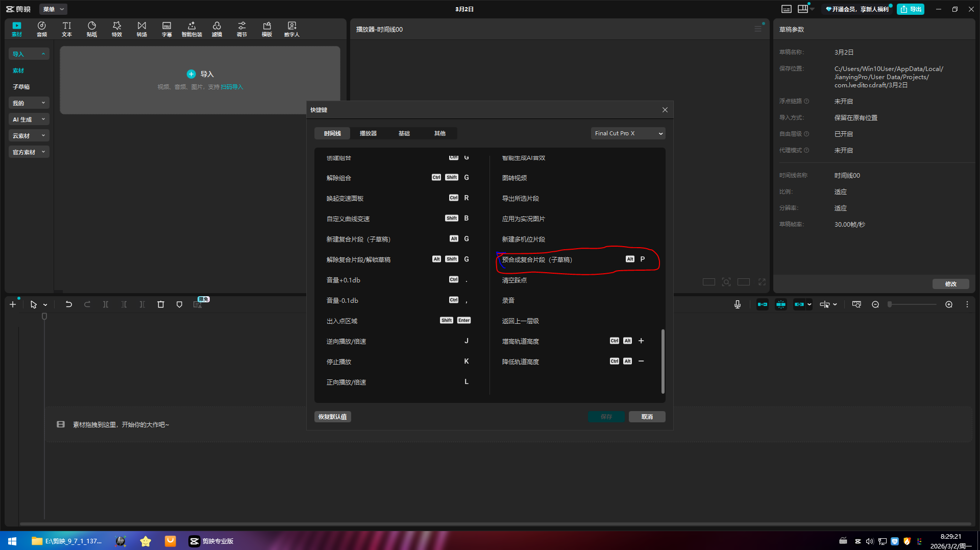The image size is (980, 550).
Task: Click the undo arrow in timeline toolbar
Action: [68, 304]
